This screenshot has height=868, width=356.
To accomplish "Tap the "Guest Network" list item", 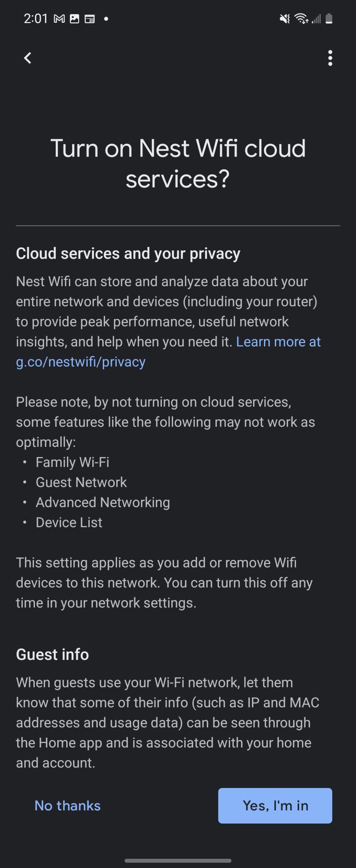I will (81, 482).
